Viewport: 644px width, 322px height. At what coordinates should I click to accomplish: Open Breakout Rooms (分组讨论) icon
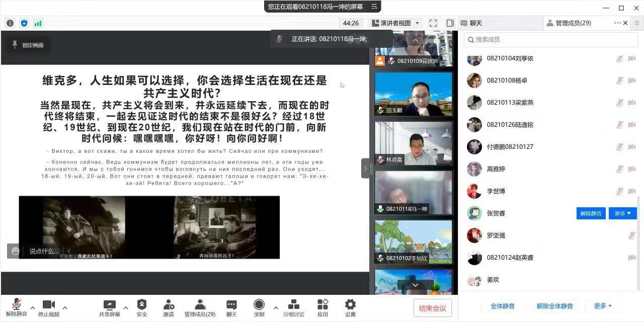293,305
